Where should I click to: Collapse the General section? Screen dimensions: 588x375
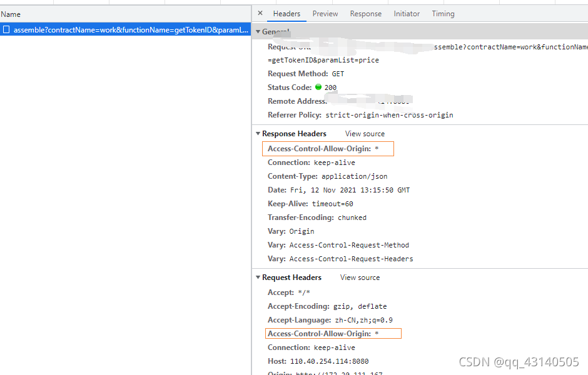click(258, 31)
